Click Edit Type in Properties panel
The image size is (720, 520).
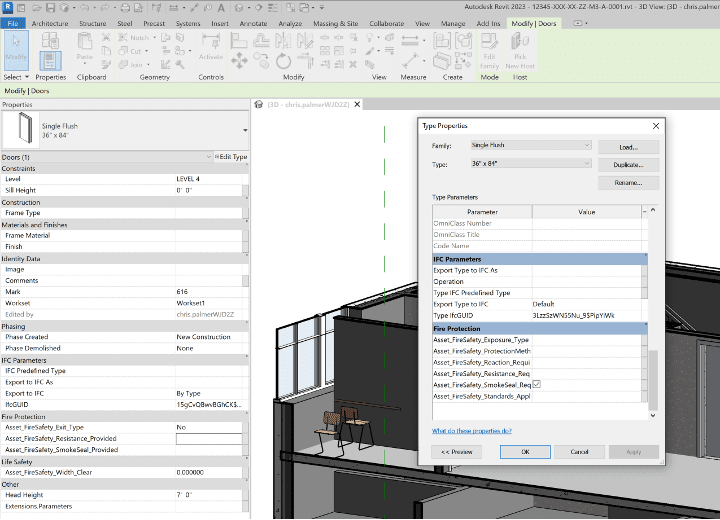point(232,157)
